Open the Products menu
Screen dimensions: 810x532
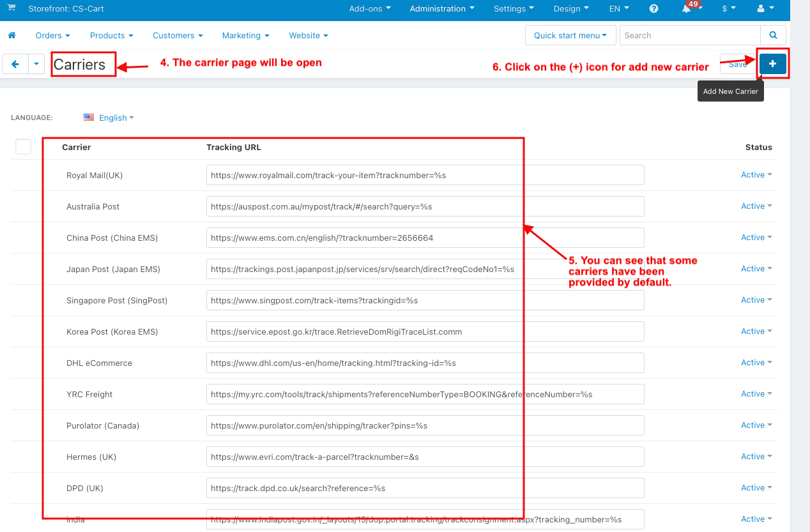[112, 35]
